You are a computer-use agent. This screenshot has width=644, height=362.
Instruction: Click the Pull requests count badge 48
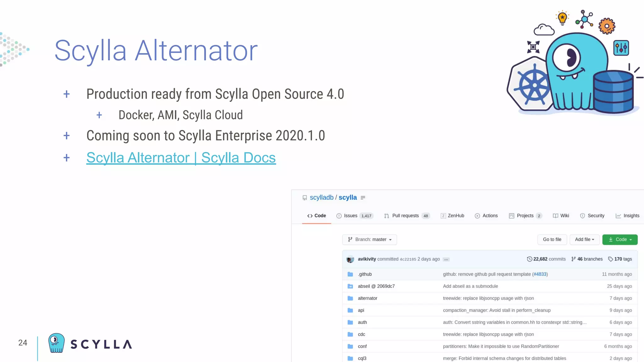426,216
